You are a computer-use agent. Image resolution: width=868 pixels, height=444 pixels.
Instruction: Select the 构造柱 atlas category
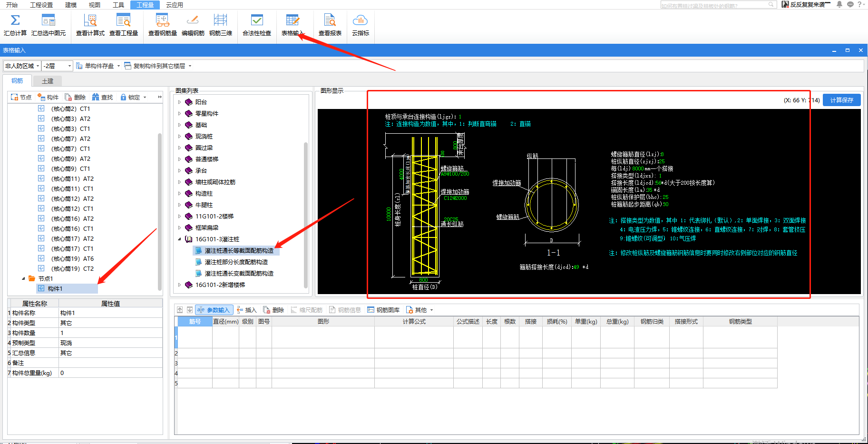(x=204, y=193)
